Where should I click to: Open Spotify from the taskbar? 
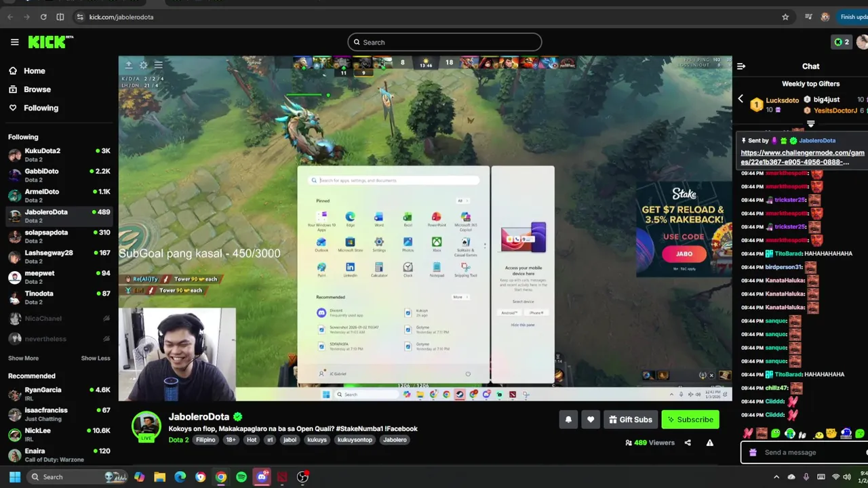tap(241, 477)
